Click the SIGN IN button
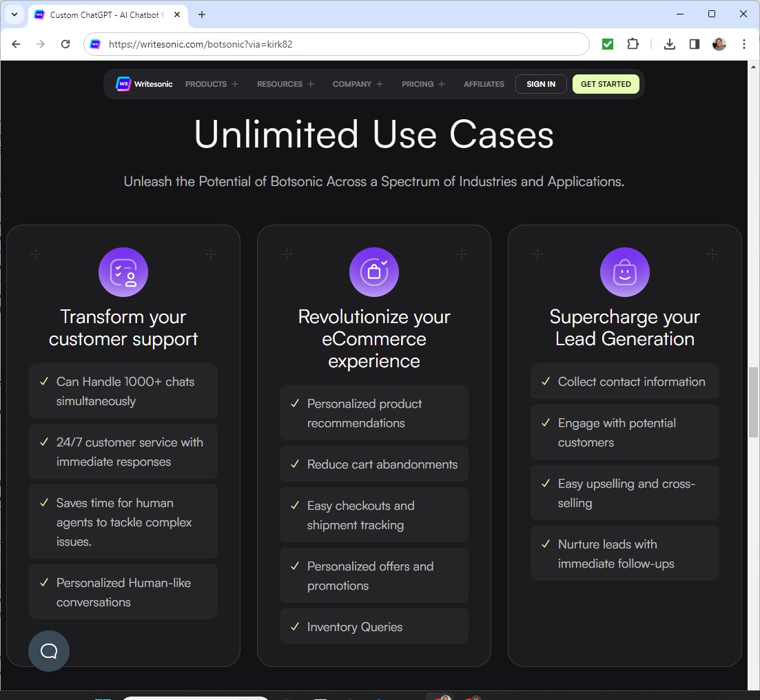The height and width of the screenshot is (700, 760). (x=541, y=84)
